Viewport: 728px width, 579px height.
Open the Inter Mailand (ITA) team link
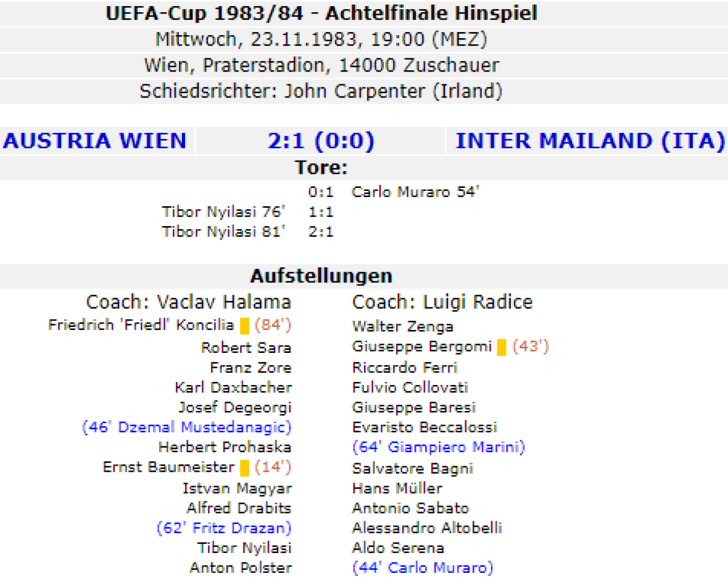[x=590, y=141]
